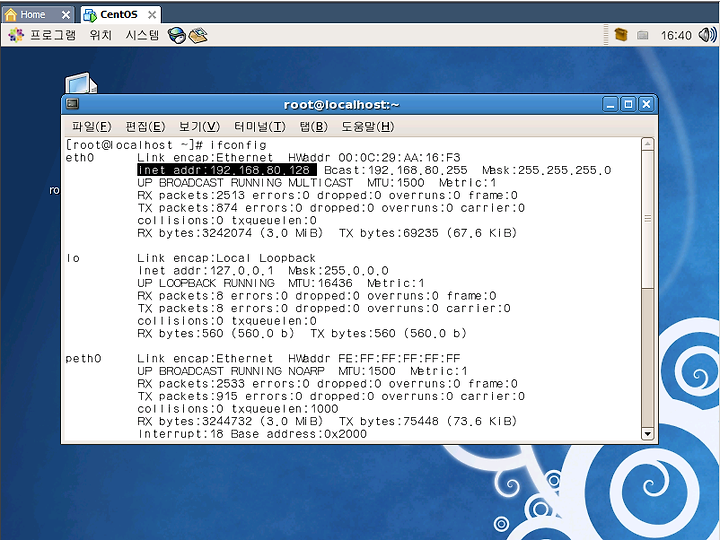
Task: Open the 프로그램 applications menu
Action: click(x=42, y=35)
